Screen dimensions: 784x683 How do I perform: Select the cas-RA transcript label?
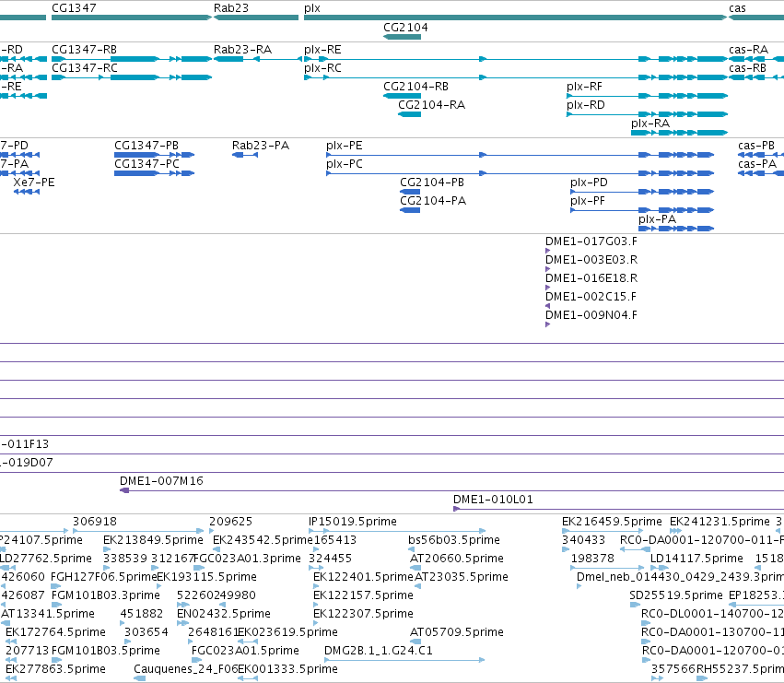point(748,50)
